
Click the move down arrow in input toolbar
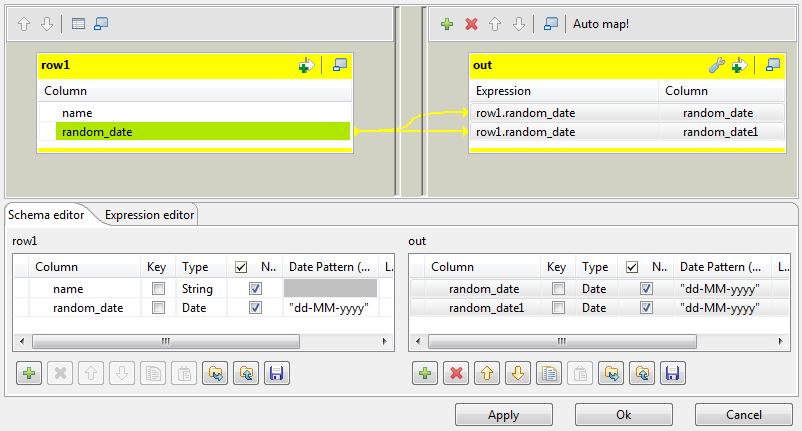[x=47, y=24]
